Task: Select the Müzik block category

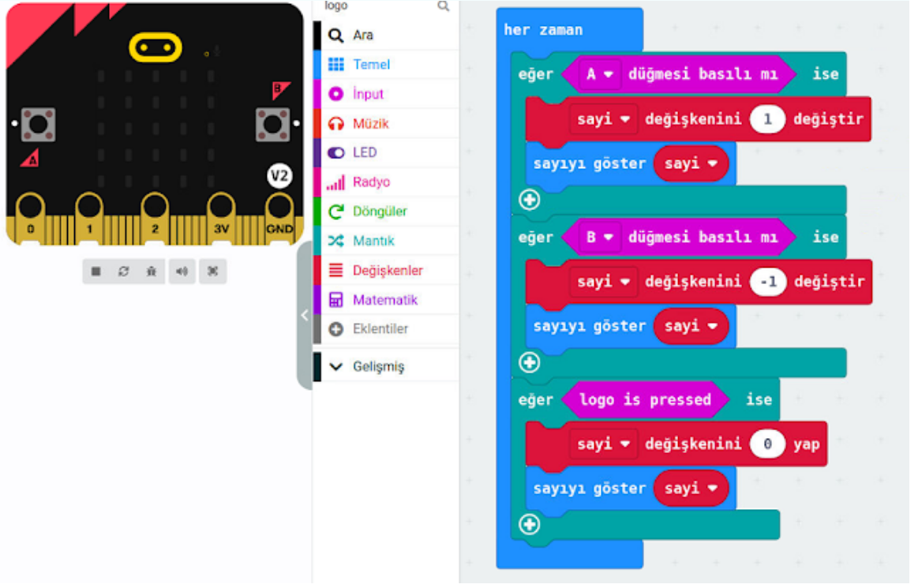Action: [370, 124]
